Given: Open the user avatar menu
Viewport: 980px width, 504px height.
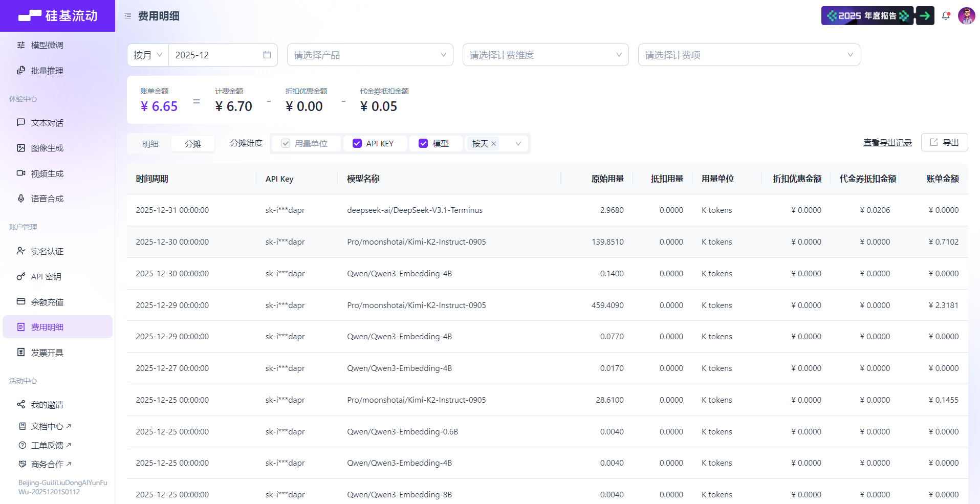Looking at the screenshot, I should (966, 16).
